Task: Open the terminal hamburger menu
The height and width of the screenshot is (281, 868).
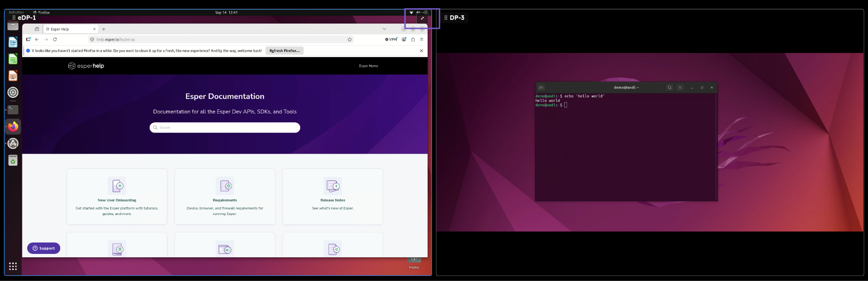Action: pyautogui.click(x=680, y=88)
